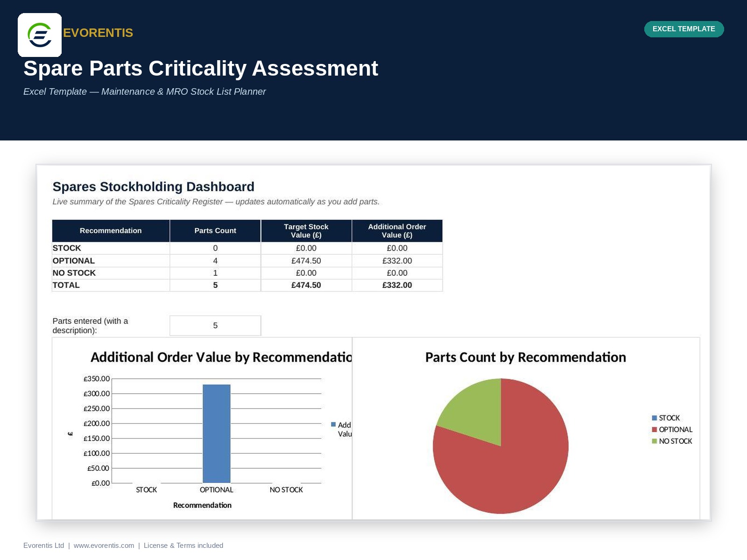The height and width of the screenshot is (560, 747).
Task: Select the red OPTIONAL legend swatch
Action: coord(655,430)
